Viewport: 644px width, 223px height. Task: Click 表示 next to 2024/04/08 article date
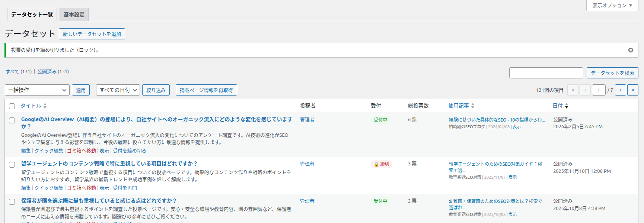pos(517,127)
